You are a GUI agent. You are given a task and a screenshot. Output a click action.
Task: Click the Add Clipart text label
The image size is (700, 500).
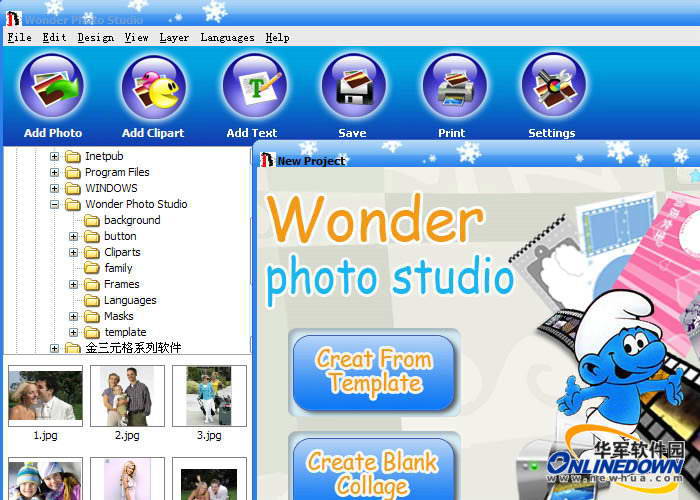(x=153, y=133)
